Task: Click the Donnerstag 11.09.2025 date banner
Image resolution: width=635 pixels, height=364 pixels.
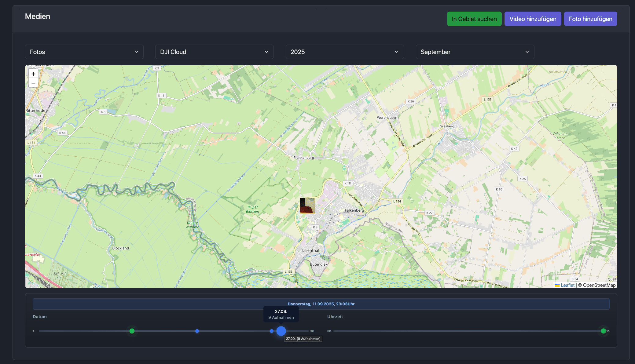Action: pyautogui.click(x=321, y=304)
